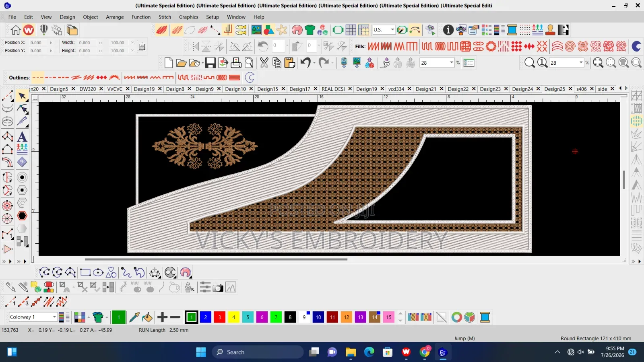644x362 pixels.
Task: Click the Position X input field
Action: 38,43
